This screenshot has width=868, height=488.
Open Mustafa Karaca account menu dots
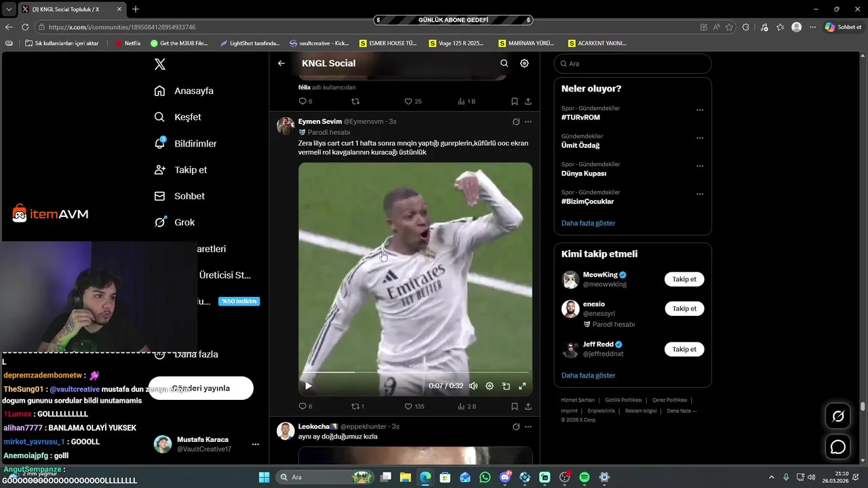pos(256,445)
